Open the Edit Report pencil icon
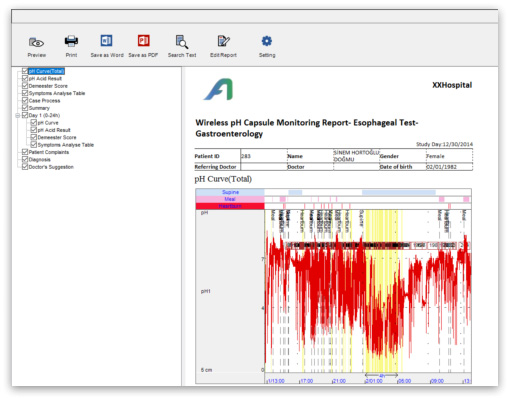The image size is (508, 398). tap(223, 41)
